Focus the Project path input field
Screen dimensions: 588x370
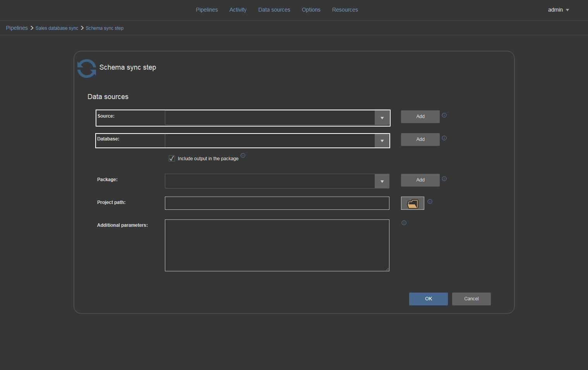click(x=277, y=203)
